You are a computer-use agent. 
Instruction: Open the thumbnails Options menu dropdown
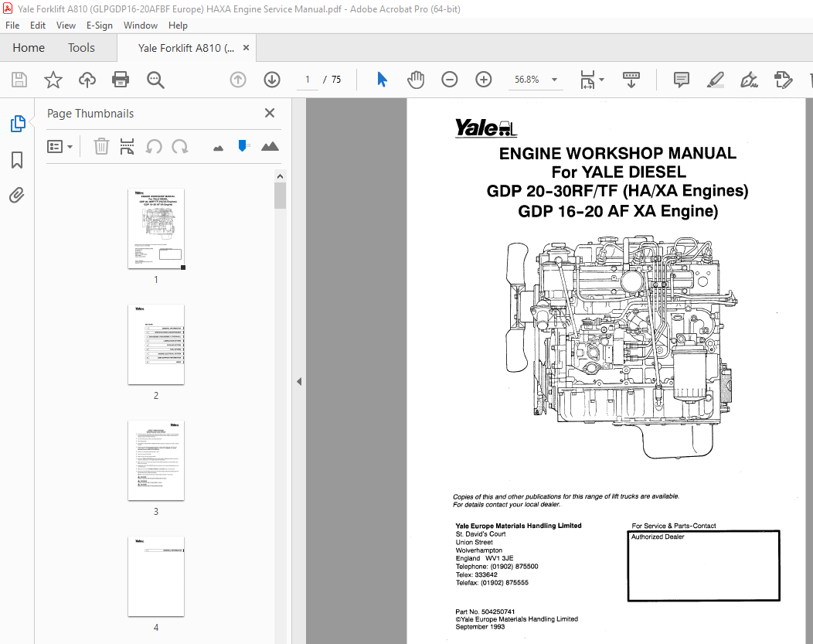pyautogui.click(x=60, y=147)
